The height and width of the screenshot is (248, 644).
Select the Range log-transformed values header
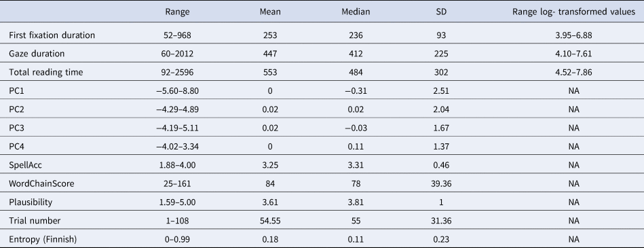tap(574, 12)
